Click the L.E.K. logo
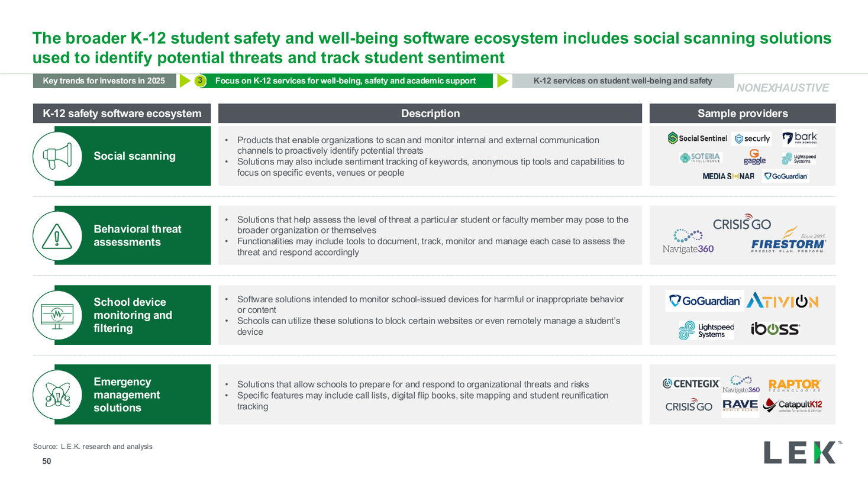The image size is (868, 488). [802, 453]
